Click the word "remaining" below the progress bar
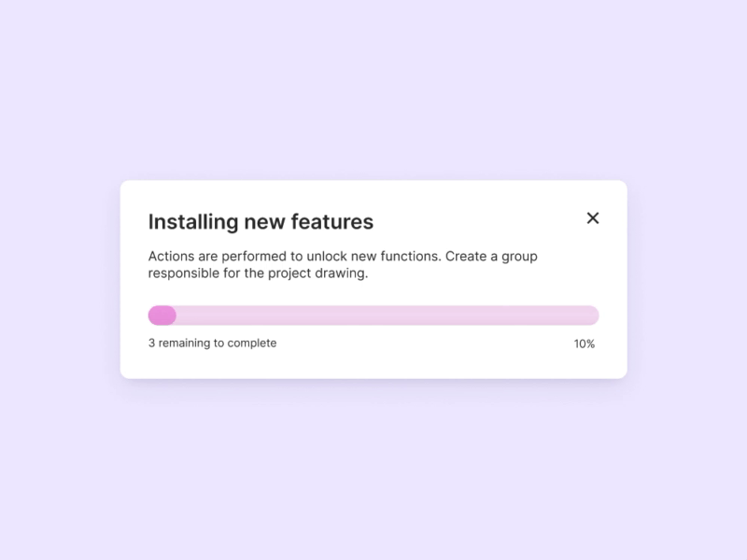Viewport: 747px width, 560px height. [x=185, y=343]
